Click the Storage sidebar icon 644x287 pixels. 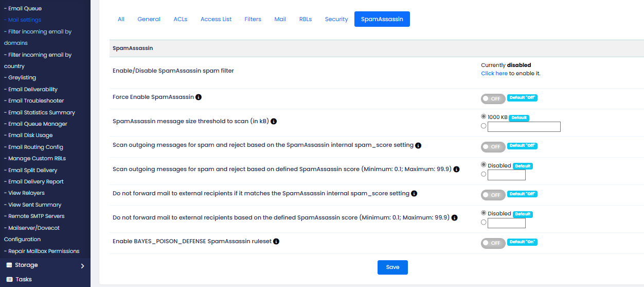(9, 265)
